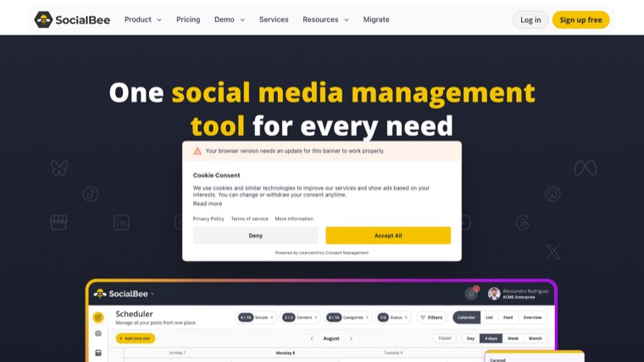The height and width of the screenshot is (362, 644).
Task: Click Alessandro Rodriguez's avatar photo
Action: [x=494, y=293]
